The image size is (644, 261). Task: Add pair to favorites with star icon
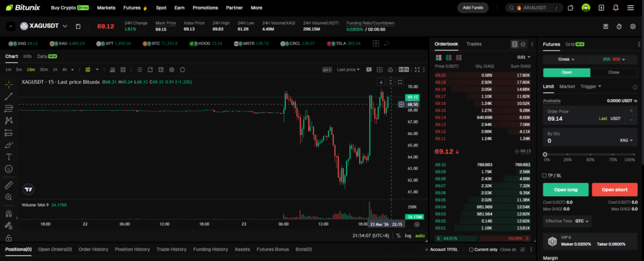coord(523,44)
